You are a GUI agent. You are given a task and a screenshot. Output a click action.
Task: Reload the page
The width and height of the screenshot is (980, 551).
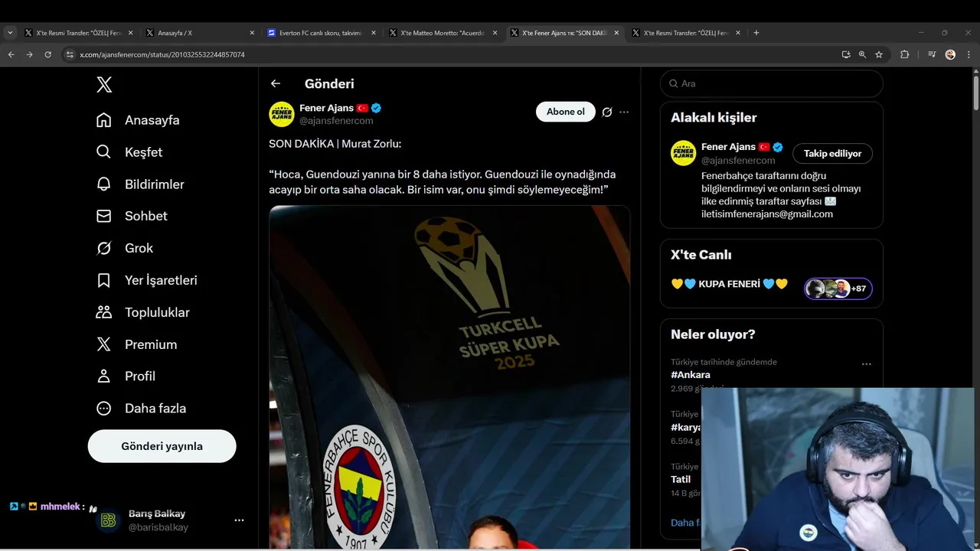(47, 54)
